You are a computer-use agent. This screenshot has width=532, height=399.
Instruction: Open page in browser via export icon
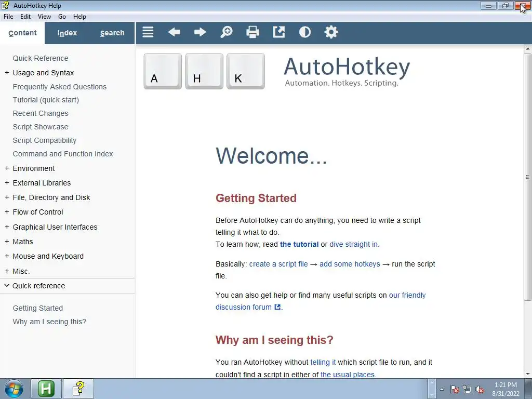[x=279, y=32]
